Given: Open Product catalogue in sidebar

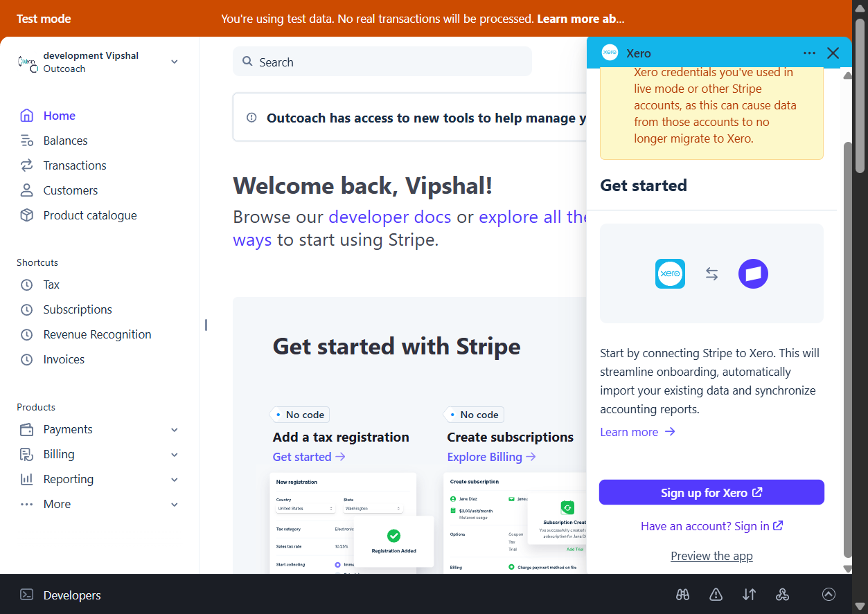Looking at the screenshot, I should [90, 215].
